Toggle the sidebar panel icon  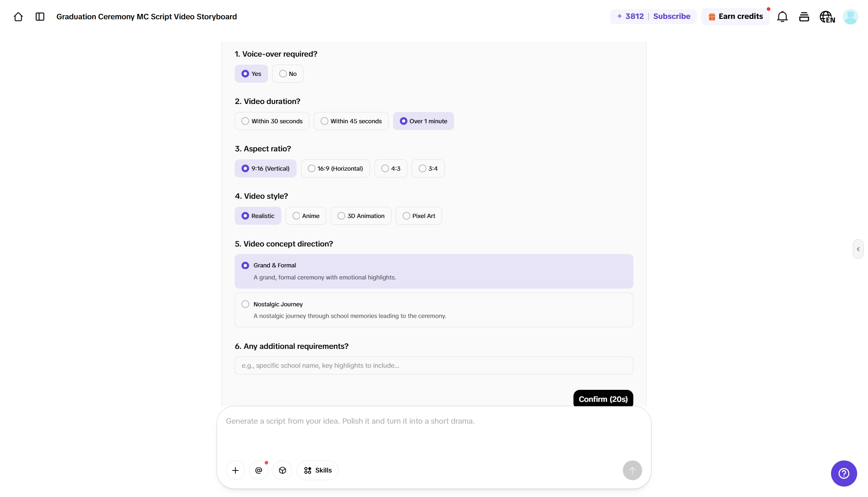click(40, 16)
